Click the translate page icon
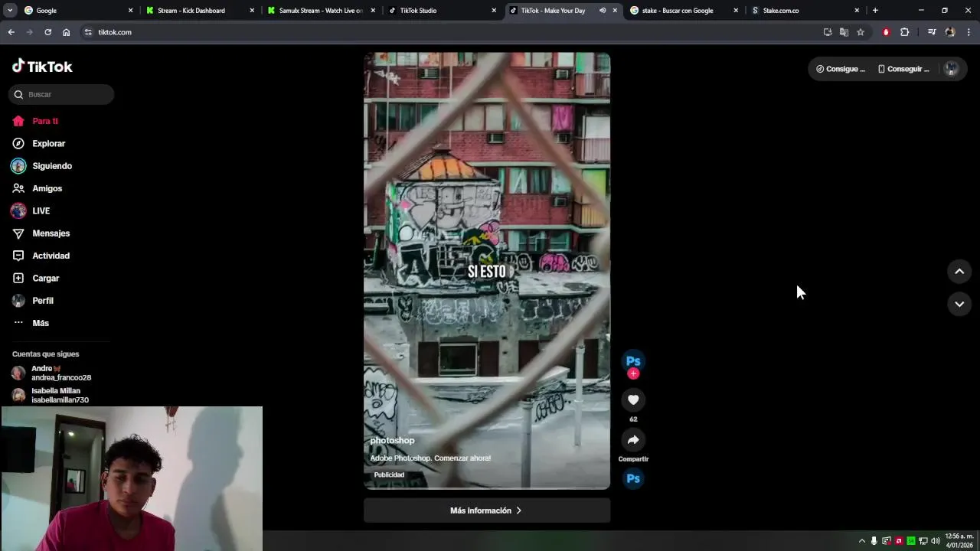This screenshot has width=980, height=551. pyautogui.click(x=844, y=32)
